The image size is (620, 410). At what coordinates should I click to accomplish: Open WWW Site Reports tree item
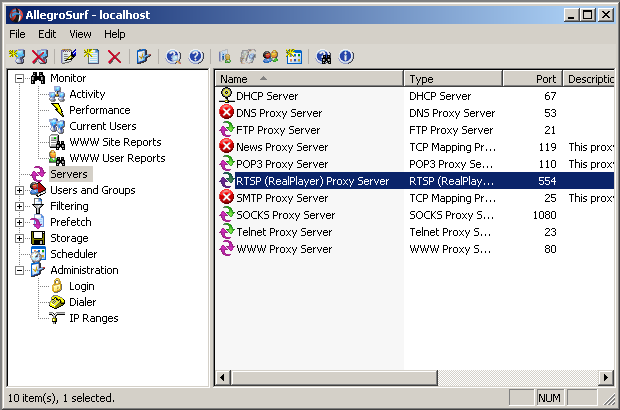(115, 142)
